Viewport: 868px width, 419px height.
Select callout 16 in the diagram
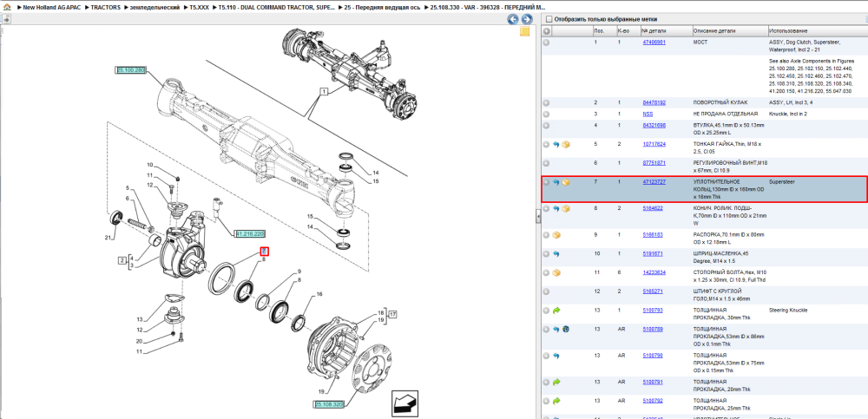tap(319, 294)
